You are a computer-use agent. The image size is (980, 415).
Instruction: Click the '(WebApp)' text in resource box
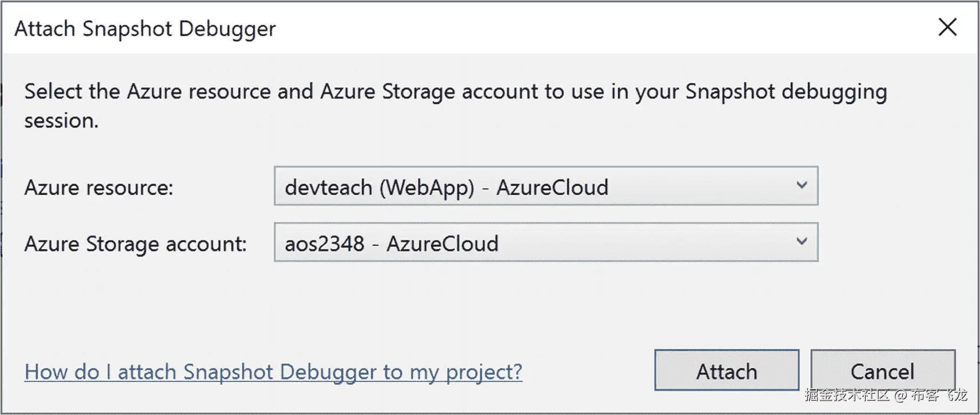click(x=427, y=187)
